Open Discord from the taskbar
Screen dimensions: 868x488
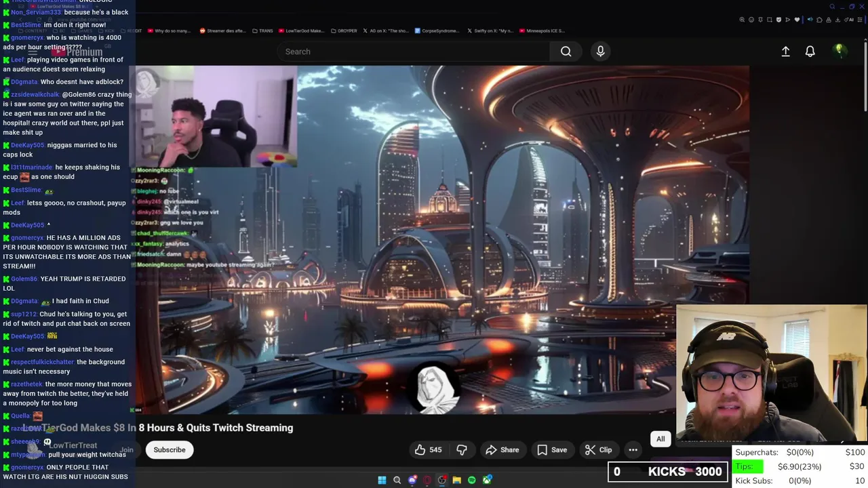(x=412, y=480)
